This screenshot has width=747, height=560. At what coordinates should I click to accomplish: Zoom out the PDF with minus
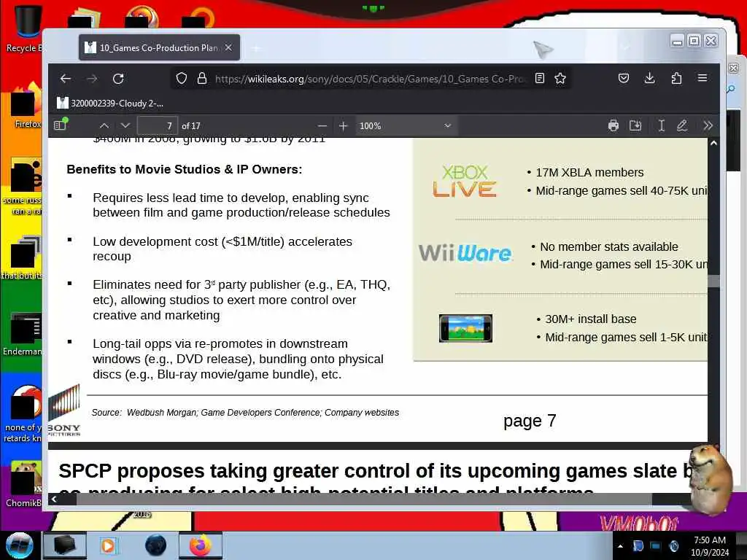tap(322, 125)
